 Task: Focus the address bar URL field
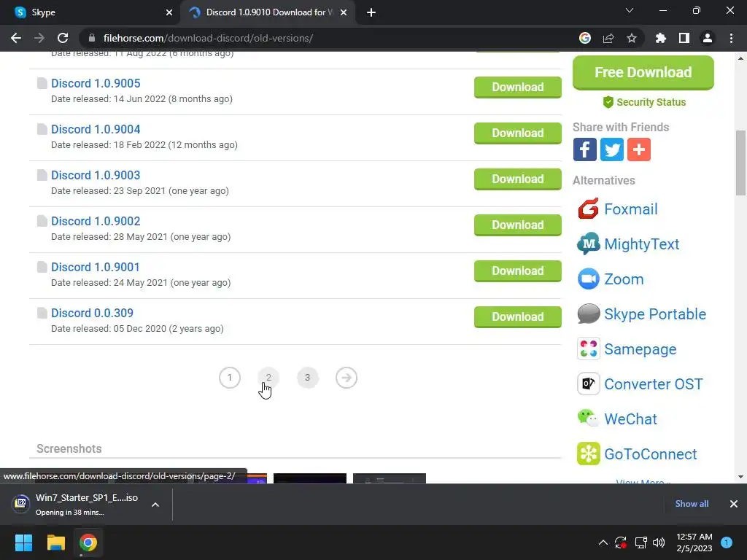click(x=329, y=38)
